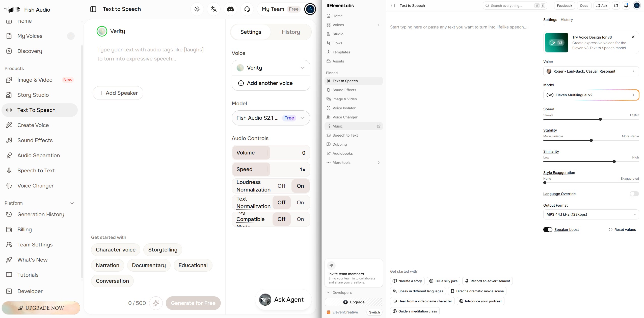Open the Fish Audio S2.1 model dropdown

tap(271, 118)
